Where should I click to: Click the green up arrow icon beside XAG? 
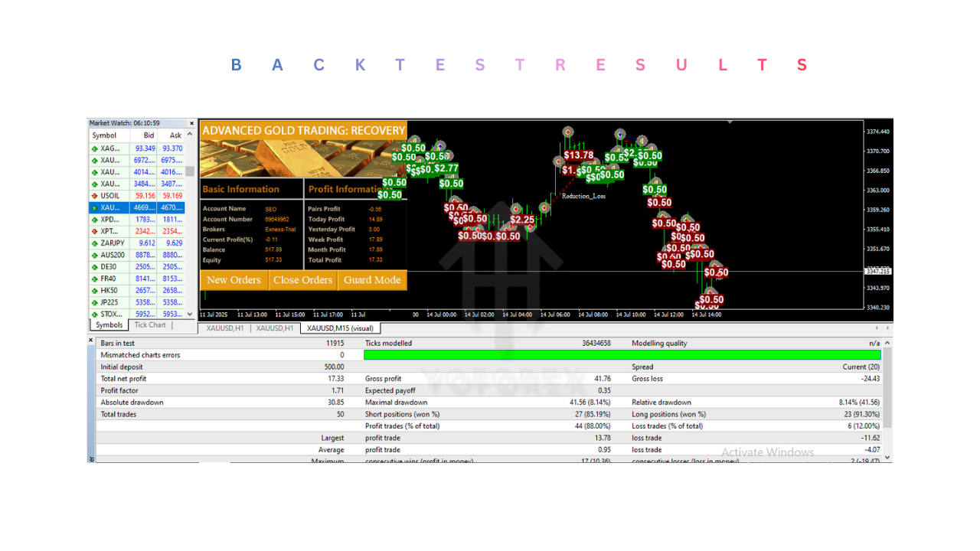click(x=95, y=148)
